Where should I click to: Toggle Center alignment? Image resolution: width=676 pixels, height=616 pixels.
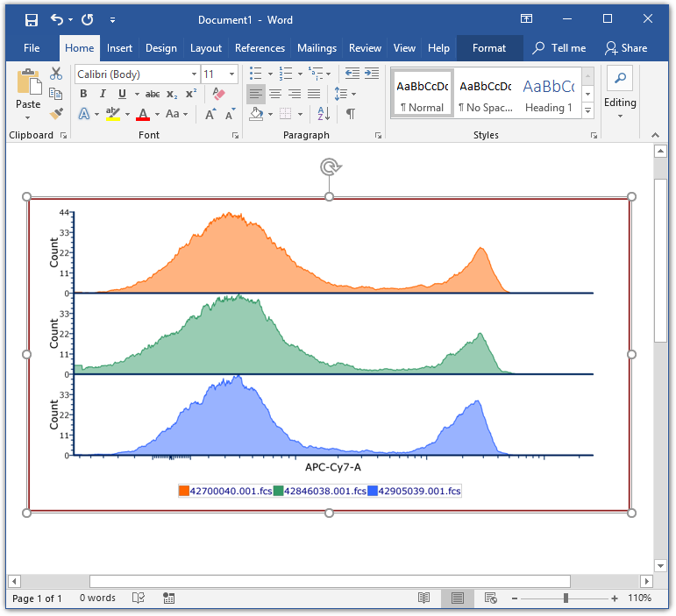pos(275,94)
